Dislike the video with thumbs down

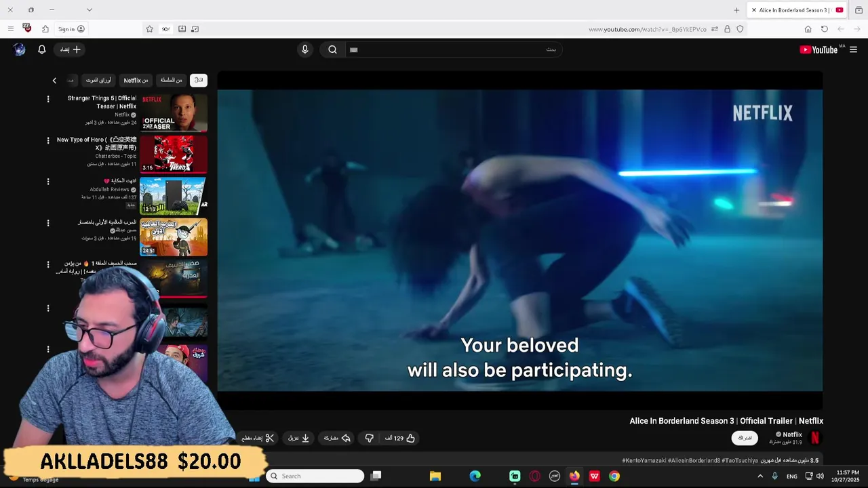pos(369,438)
